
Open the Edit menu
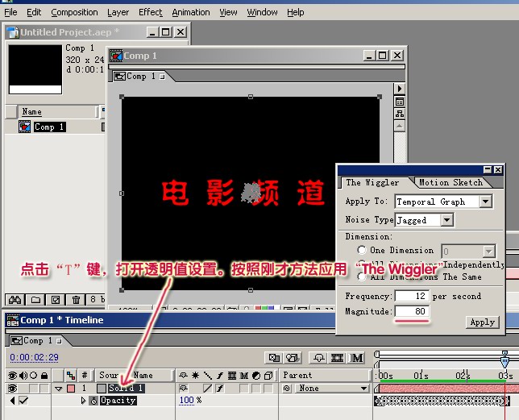pos(34,12)
